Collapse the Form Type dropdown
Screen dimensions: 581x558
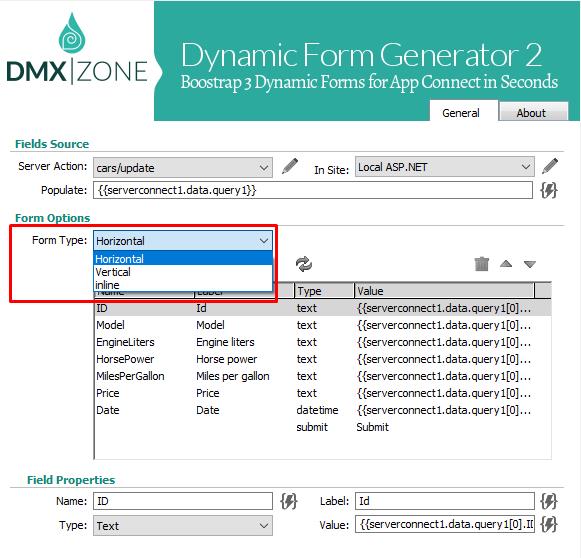183,241
